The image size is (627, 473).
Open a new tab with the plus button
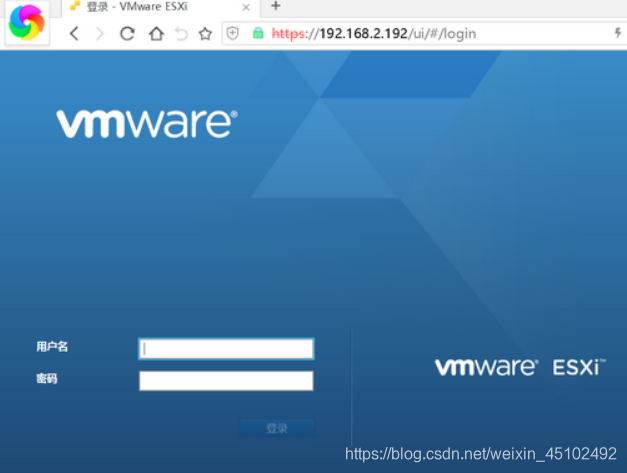point(276,6)
